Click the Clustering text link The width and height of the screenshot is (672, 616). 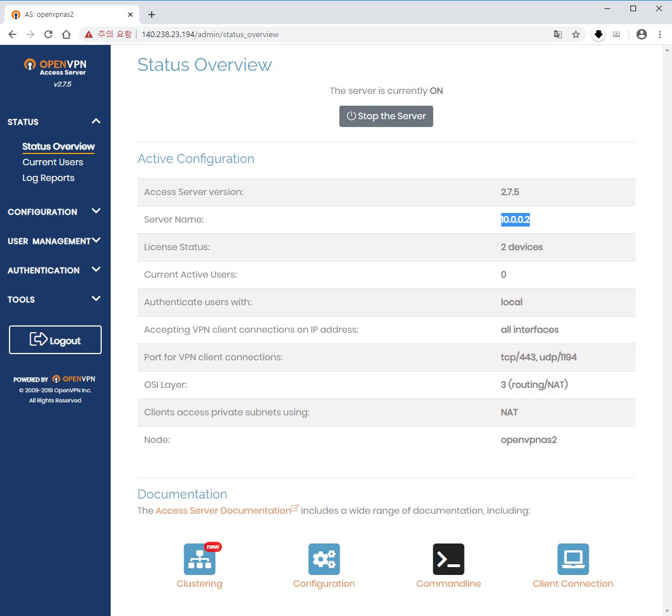pos(199,584)
